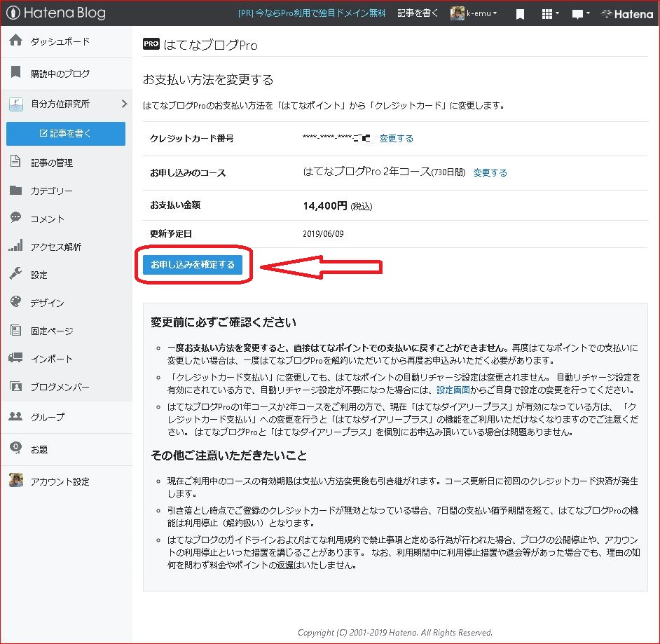Open the コメント speech bubble icon
Image resolution: width=660 pixels, height=644 pixels.
point(15,217)
